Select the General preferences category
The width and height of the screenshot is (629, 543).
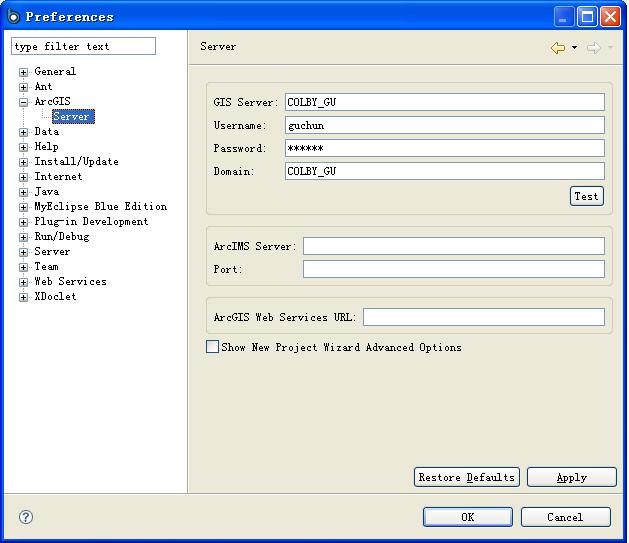pyautogui.click(x=55, y=71)
